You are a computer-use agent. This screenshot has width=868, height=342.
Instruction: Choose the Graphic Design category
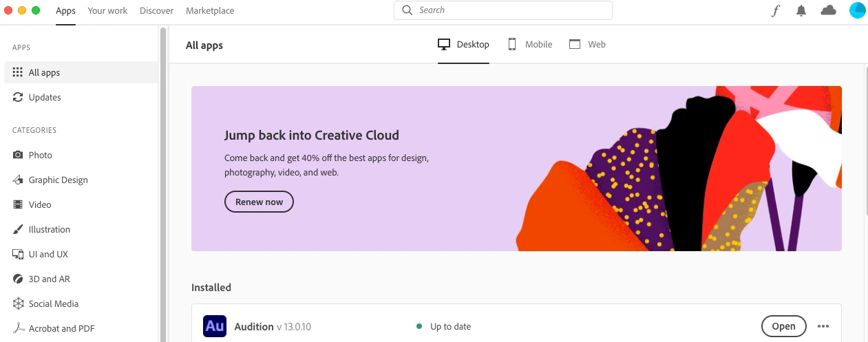[x=81, y=180]
